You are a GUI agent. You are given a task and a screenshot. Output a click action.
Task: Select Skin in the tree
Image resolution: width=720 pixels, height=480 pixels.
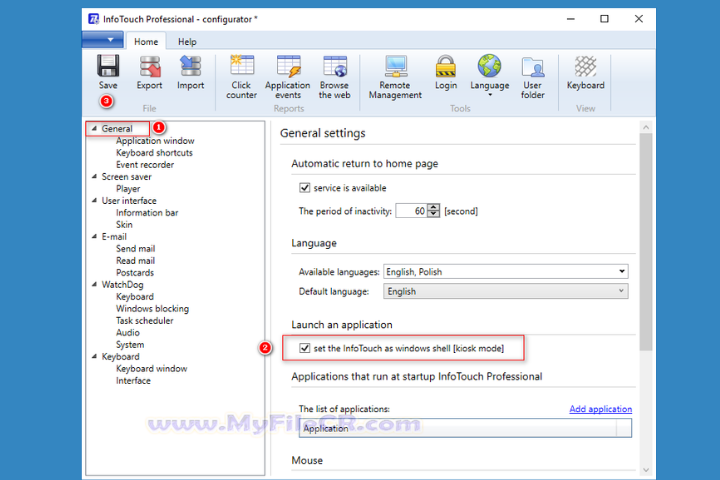[x=124, y=224]
